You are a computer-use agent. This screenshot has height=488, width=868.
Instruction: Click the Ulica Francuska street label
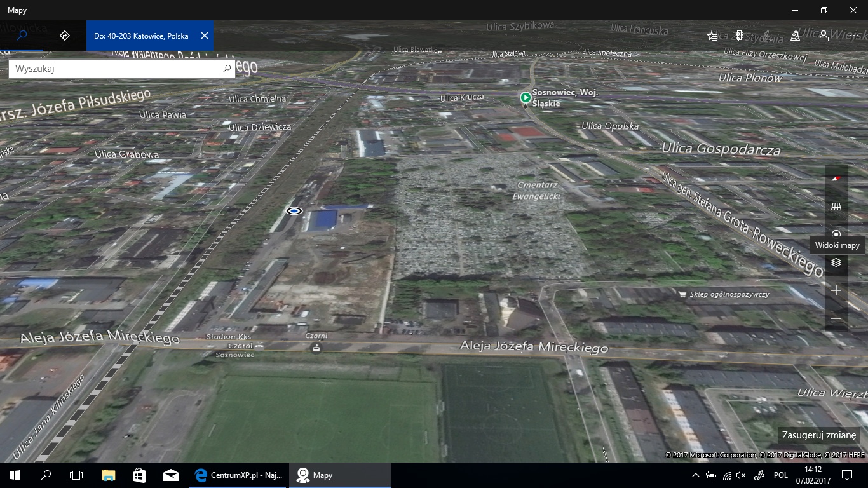[x=639, y=29]
